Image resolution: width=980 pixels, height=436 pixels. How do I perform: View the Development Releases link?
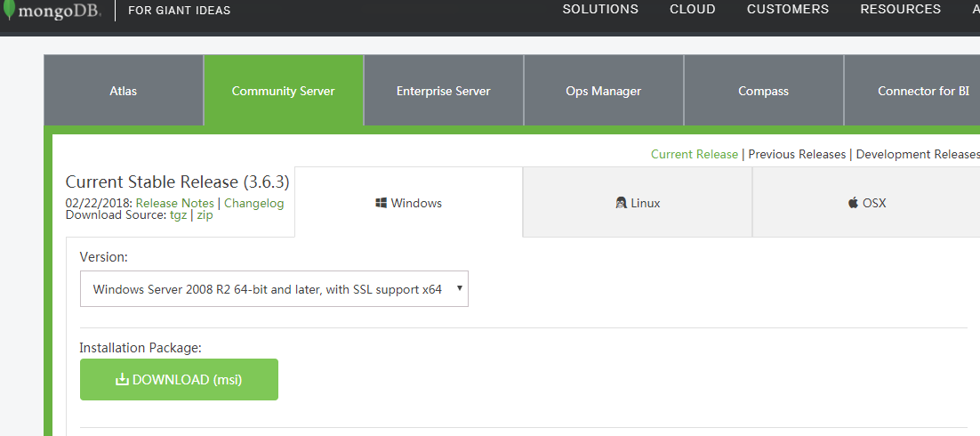tap(918, 154)
